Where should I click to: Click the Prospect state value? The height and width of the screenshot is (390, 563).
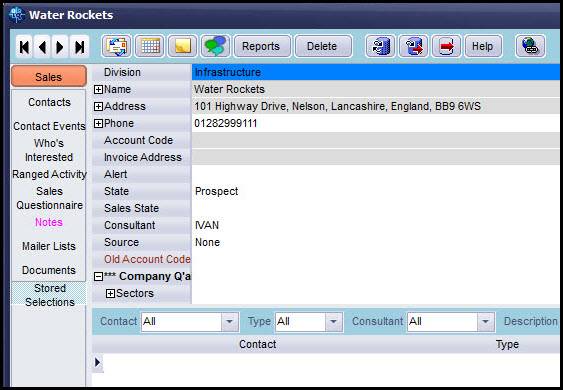point(217,191)
